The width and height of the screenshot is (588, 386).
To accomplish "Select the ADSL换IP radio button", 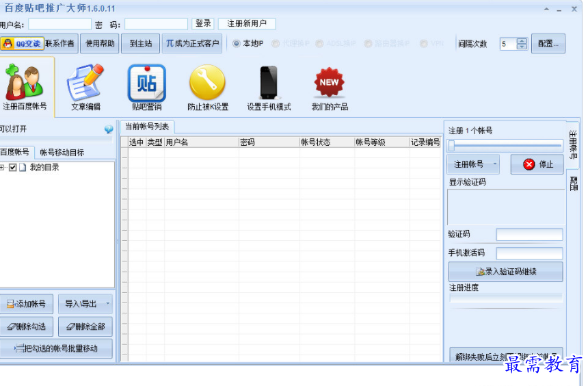I will point(319,44).
